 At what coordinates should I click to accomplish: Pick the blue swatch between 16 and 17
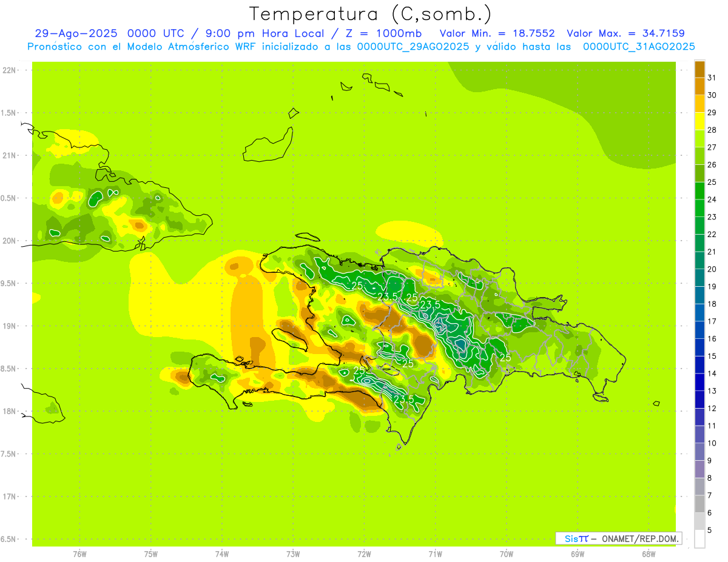click(699, 330)
